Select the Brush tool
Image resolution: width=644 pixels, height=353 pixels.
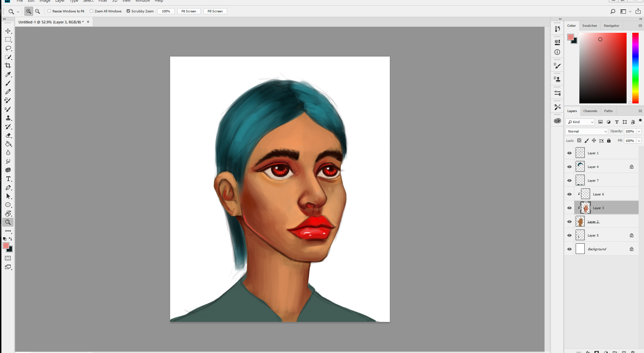[x=8, y=83]
